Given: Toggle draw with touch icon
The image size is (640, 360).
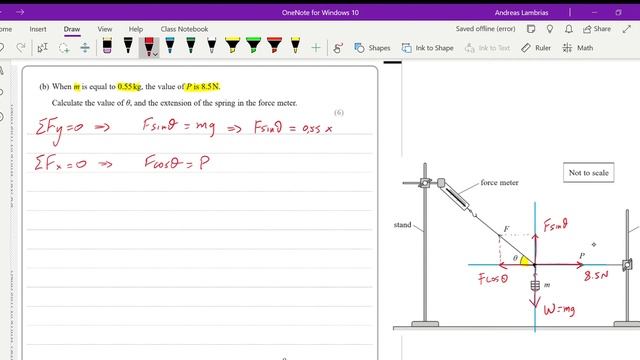Looking at the screenshot, I should pos(338,48).
